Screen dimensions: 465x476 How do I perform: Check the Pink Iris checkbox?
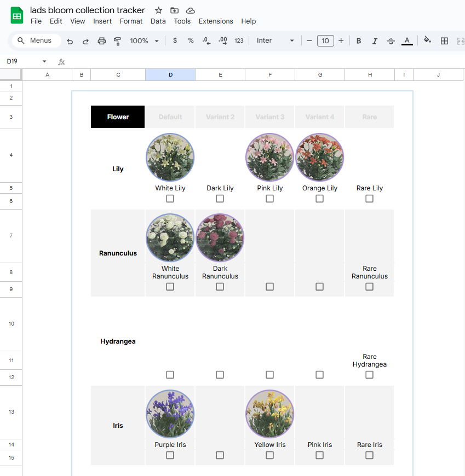point(319,455)
